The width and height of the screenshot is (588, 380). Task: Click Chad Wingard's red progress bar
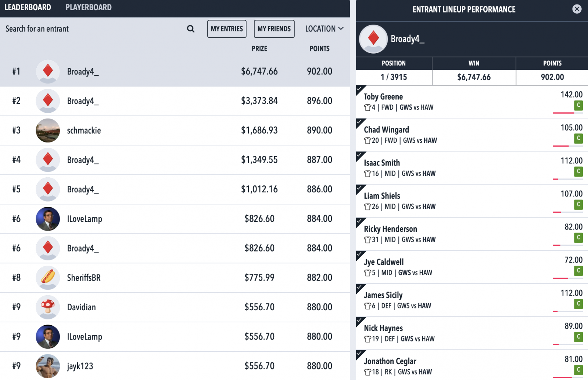[561, 146]
